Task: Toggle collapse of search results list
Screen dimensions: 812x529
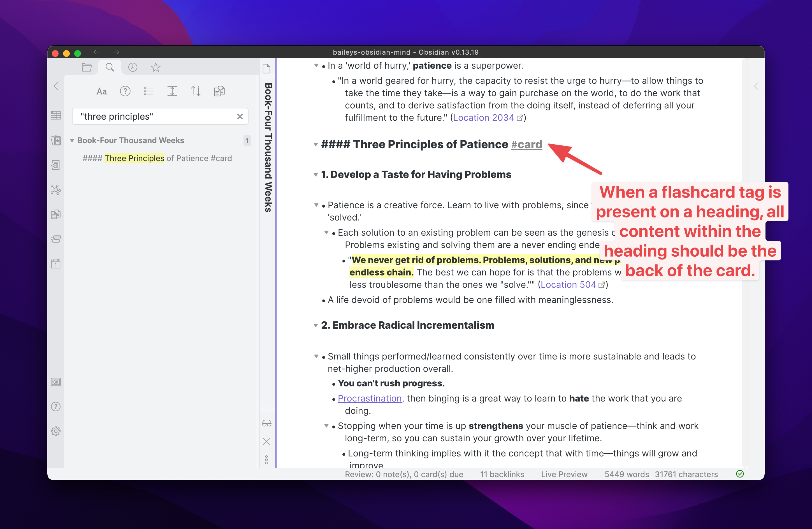Action: pyautogui.click(x=149, y=91)
